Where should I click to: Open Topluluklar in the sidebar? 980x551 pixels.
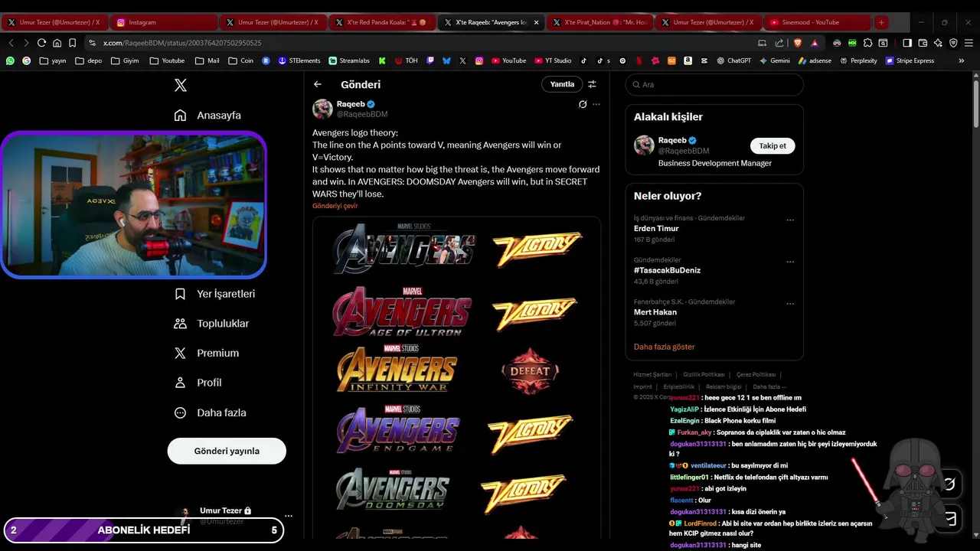coord(211,324)
